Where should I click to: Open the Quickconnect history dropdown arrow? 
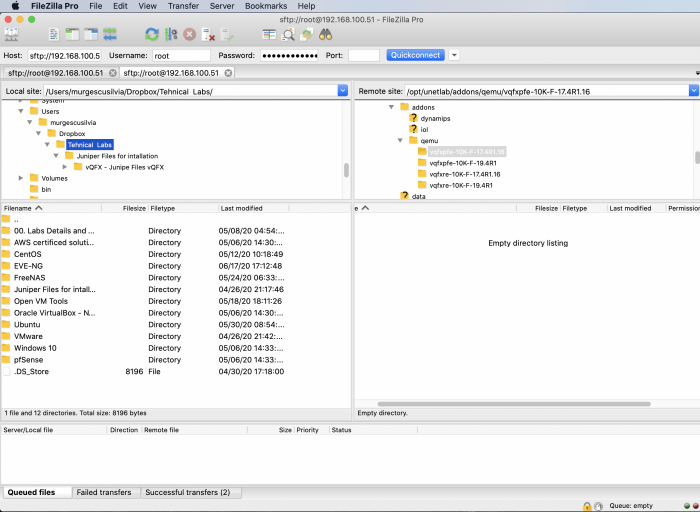point(454,55)
